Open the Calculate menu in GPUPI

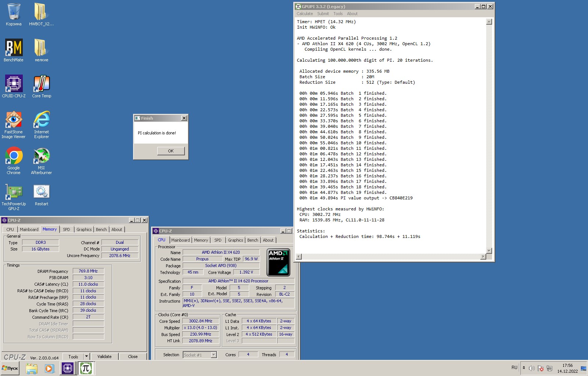tap(305, 14)
